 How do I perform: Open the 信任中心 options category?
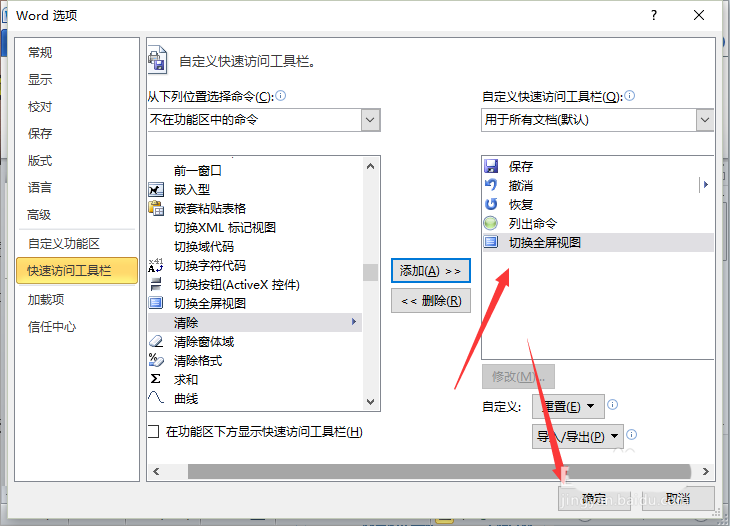(52, 326)
